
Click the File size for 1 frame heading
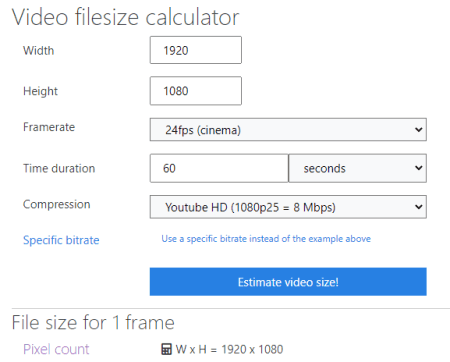[93, 322]
